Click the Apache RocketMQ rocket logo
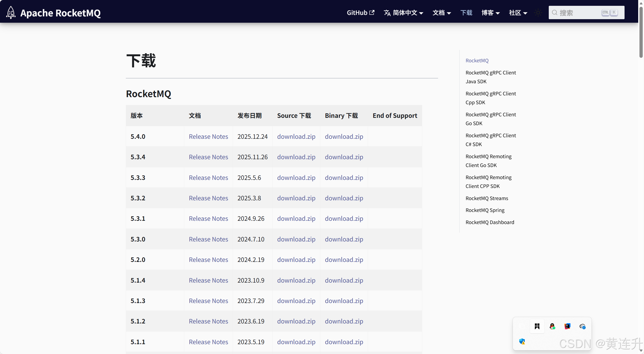 point(11,12)
